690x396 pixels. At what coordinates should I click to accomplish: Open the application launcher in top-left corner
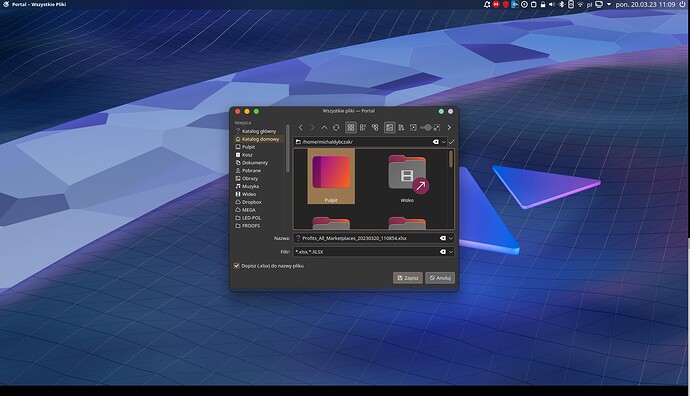[6, 4]
